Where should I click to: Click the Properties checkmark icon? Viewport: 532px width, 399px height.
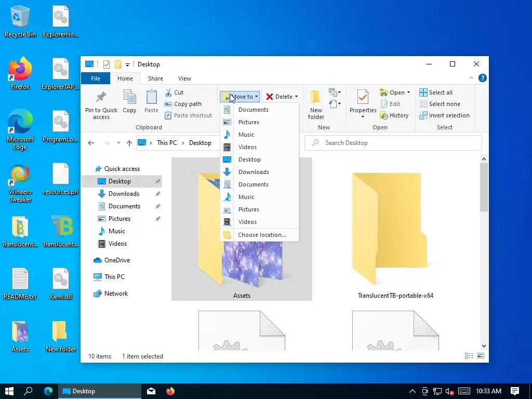(363, 97)
